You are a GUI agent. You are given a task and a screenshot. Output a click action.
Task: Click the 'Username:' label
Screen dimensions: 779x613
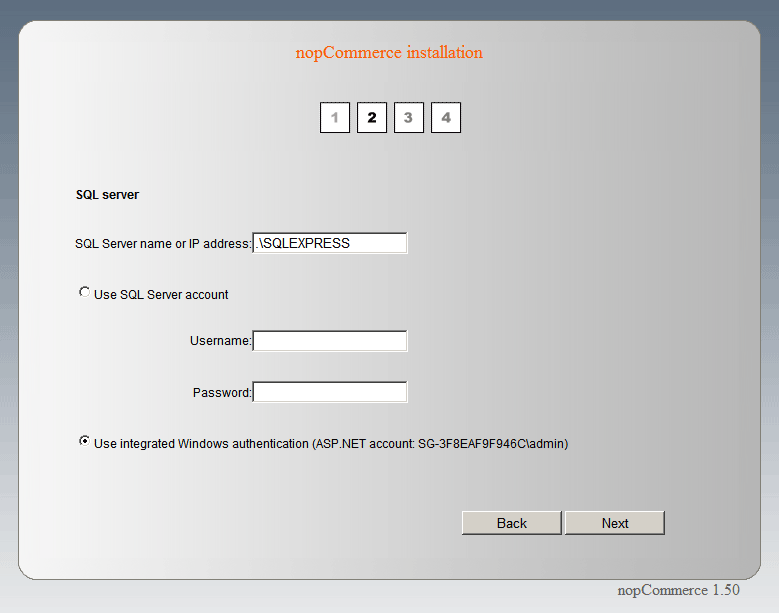click(221, 341)
